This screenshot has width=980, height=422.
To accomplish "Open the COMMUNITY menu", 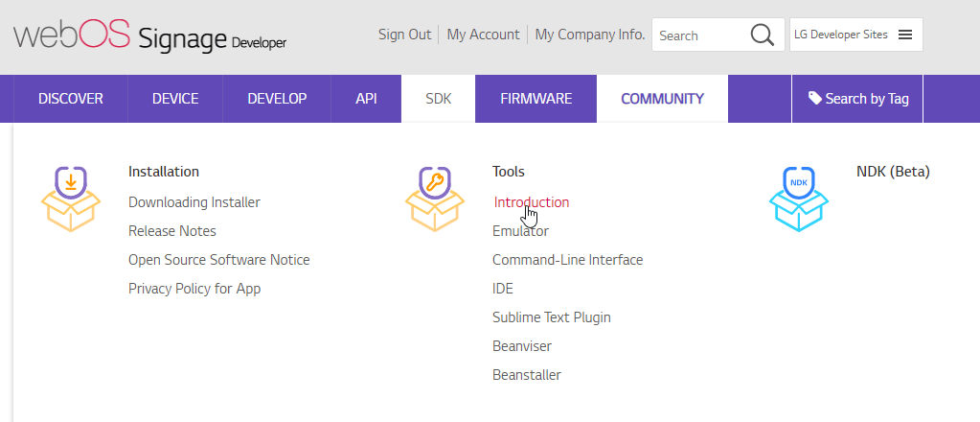I will (663, 98).
